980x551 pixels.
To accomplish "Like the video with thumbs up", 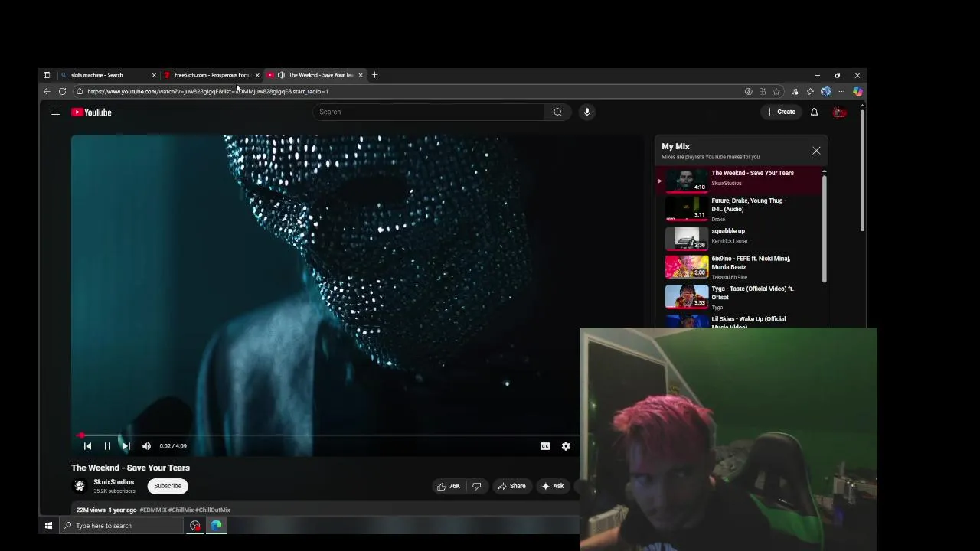I will click(x=449, y=486).
